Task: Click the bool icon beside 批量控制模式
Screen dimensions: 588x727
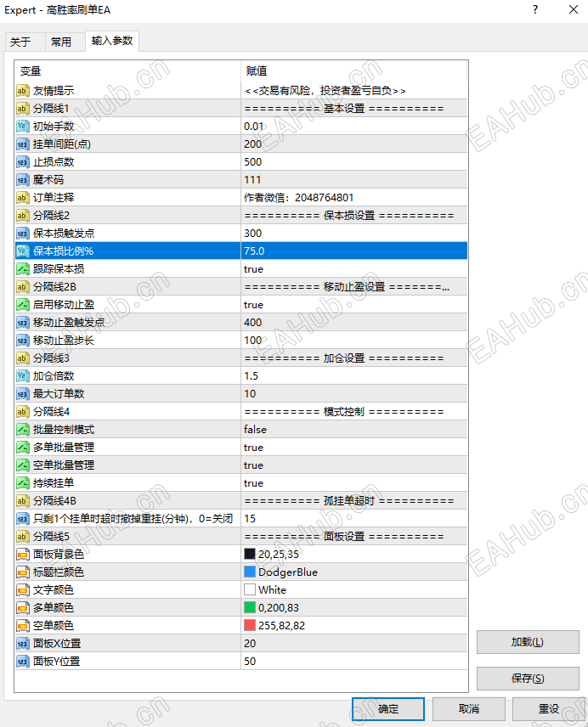Action: point(22,430)
